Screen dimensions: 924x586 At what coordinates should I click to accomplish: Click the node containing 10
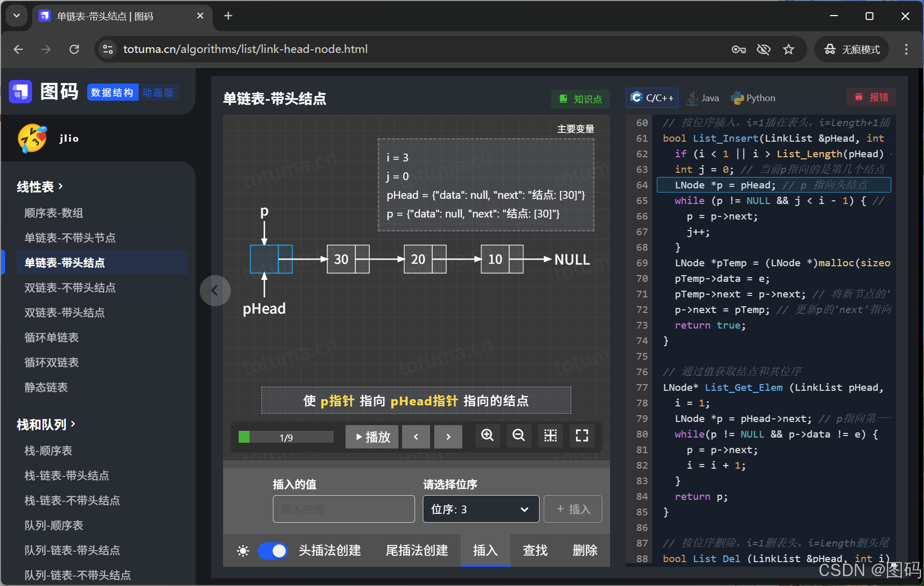coord(502,260)
